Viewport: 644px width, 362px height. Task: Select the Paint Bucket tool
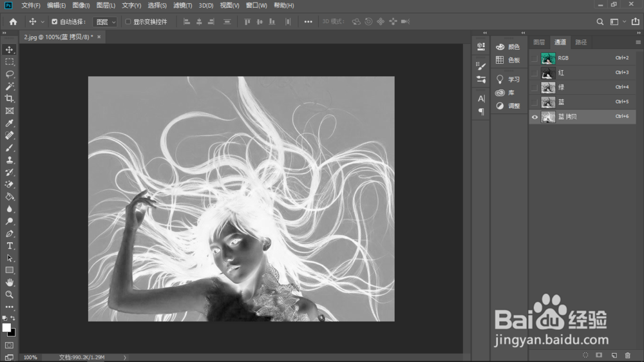[10, 197]
